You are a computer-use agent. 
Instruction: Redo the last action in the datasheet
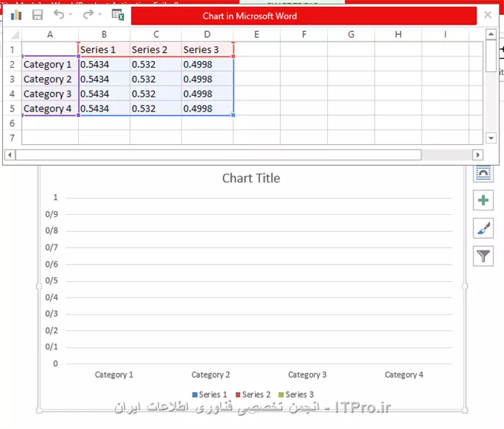[88, 14]
